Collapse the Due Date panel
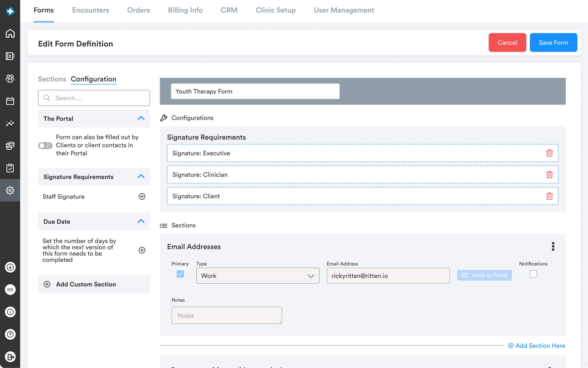 click(141, 221)
